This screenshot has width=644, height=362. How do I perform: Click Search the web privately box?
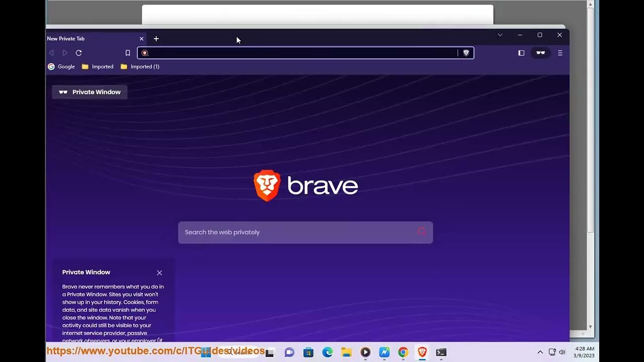305,232
